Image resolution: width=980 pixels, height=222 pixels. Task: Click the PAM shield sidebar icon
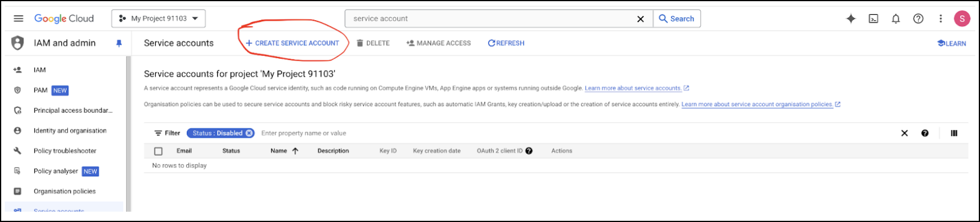17,90
